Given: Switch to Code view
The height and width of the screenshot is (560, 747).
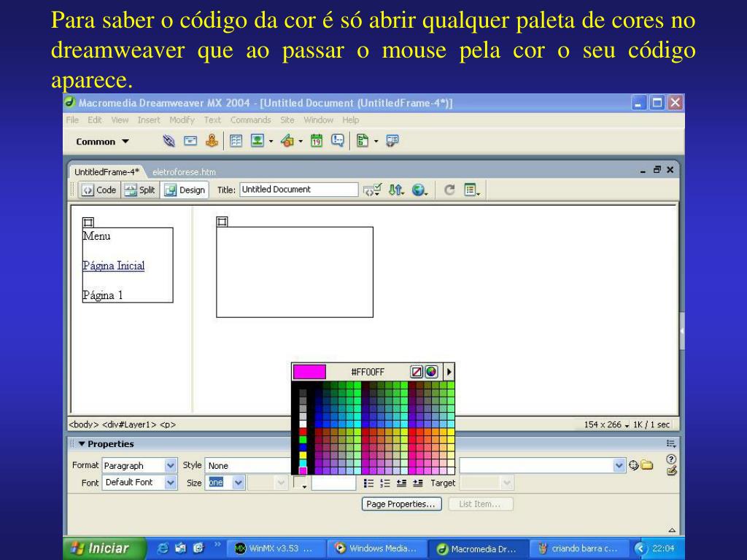Looking at the screenshot, I should 99,190.
